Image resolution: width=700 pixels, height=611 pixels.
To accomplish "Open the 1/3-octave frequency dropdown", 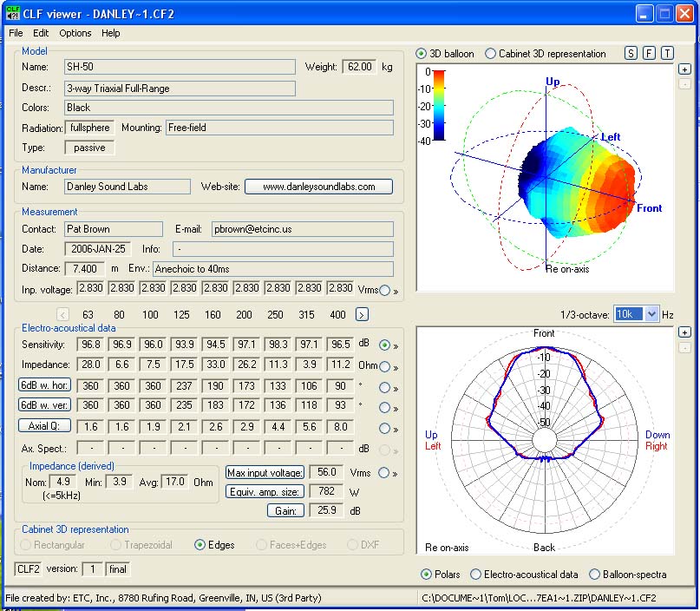I will (651, 314).
